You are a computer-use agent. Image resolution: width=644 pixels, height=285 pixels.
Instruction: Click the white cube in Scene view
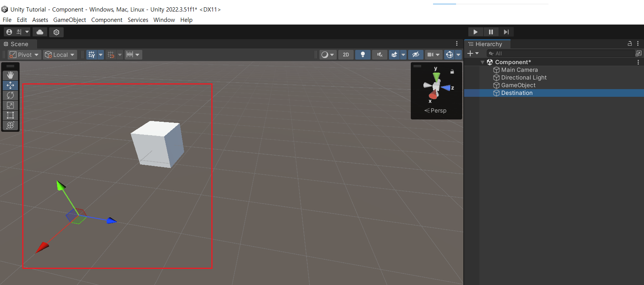[157, 144]
